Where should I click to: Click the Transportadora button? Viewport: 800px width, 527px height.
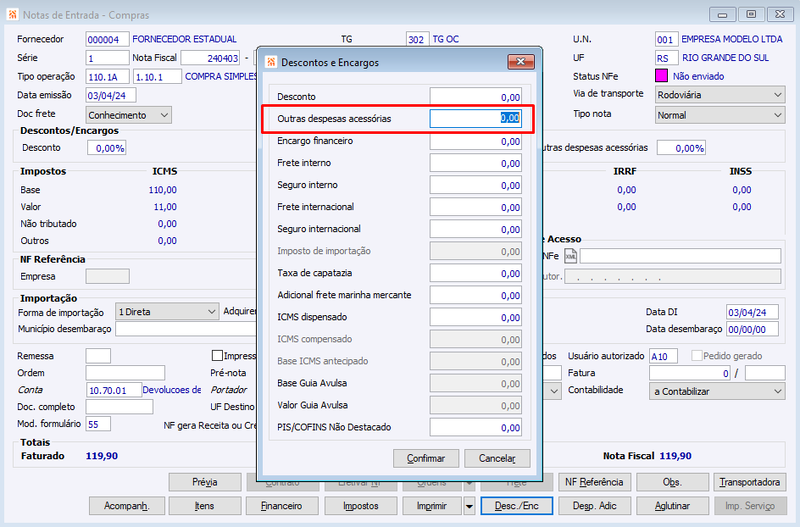click(x=750, y=482)
